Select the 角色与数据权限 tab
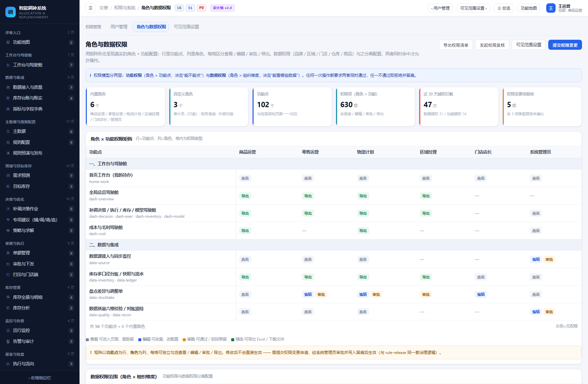The image size is (588, 384). coord(151,27)
